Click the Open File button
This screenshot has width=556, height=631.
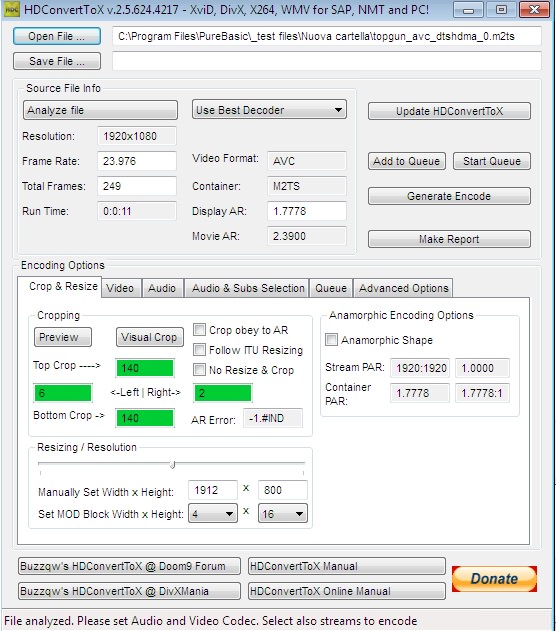(57, 36)
